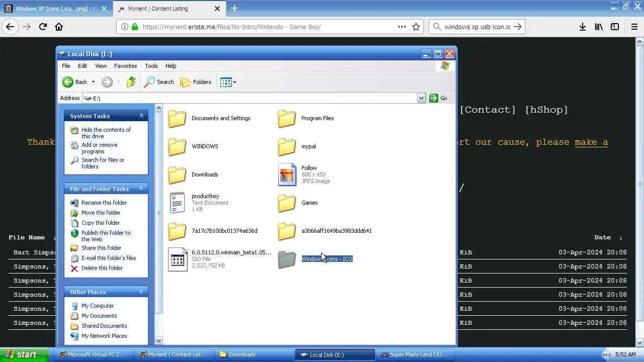Open the Program Files folder icon
Image resolution: width=644 pixels, height=362 pixels.
point(287,119)
